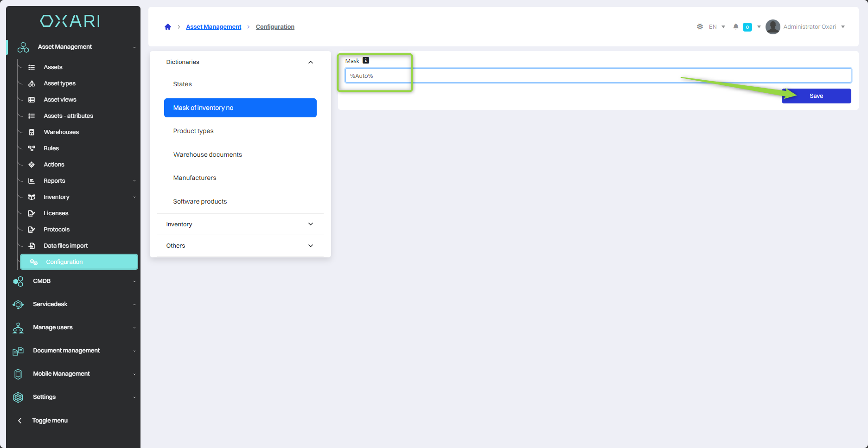
Task: Click the Mask info icon
Action: pos(366,61)
